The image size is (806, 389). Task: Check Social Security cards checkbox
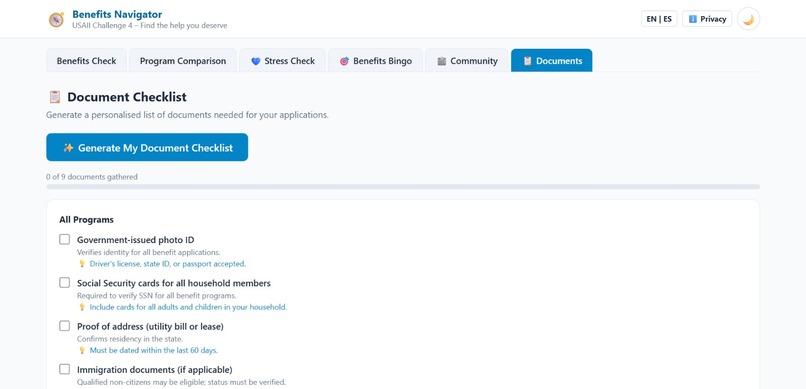(64, 283)
